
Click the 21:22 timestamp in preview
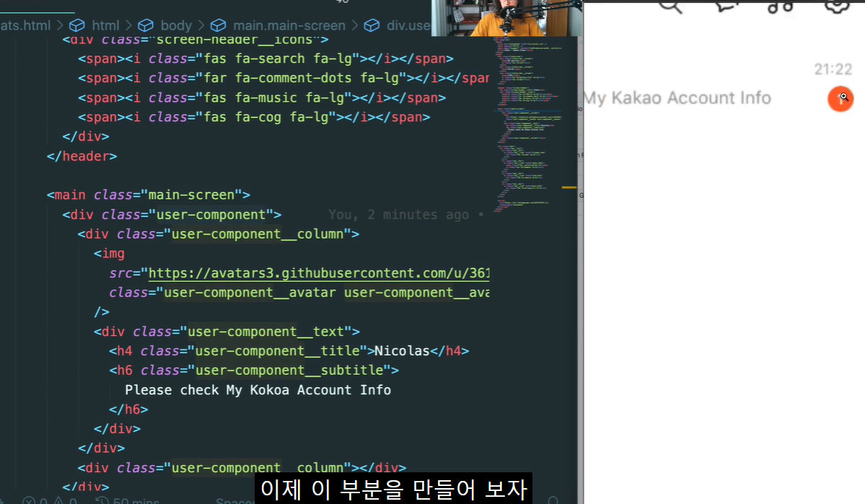(833, 69)
